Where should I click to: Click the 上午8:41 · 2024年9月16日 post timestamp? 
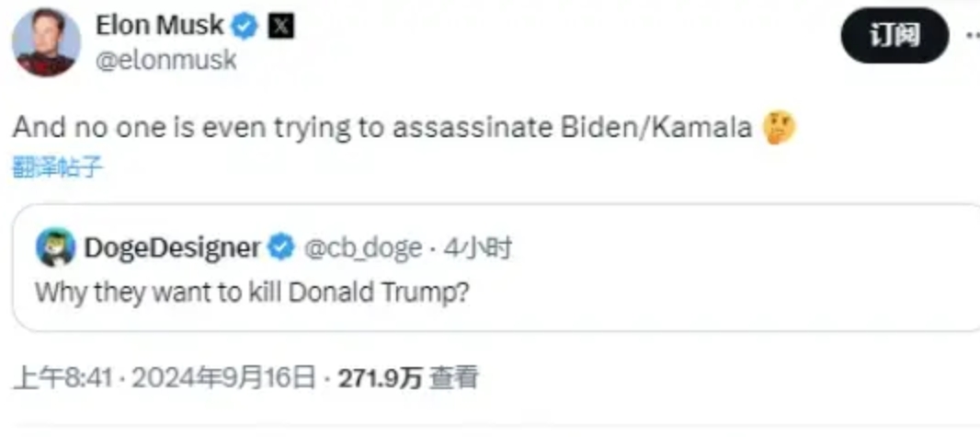[164, 378]
